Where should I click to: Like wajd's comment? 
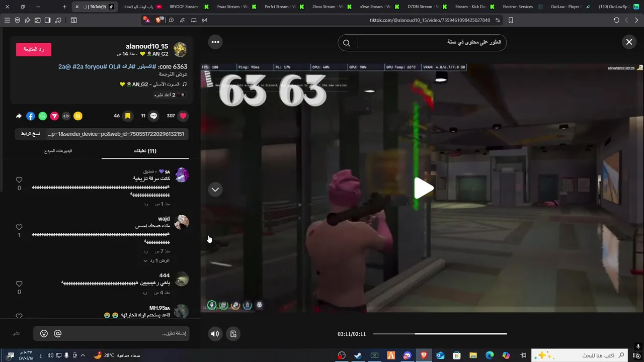pos(19,227)
